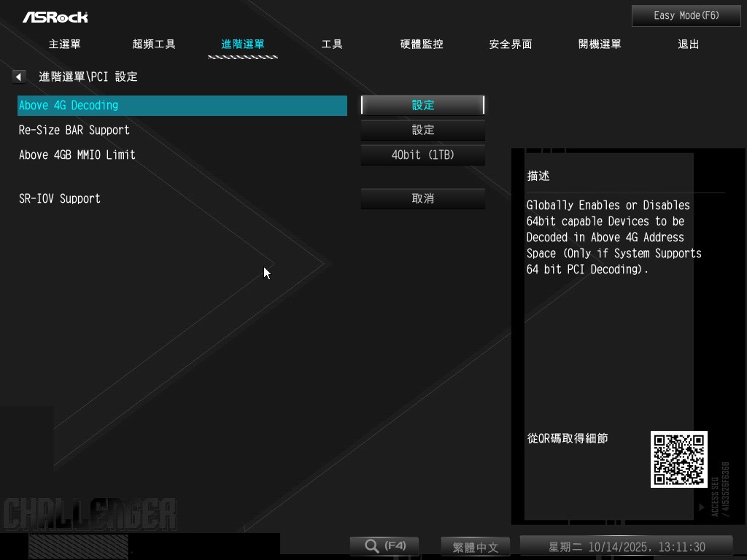
Task: Open search with magnifier (F4) button
Action: 384,546
